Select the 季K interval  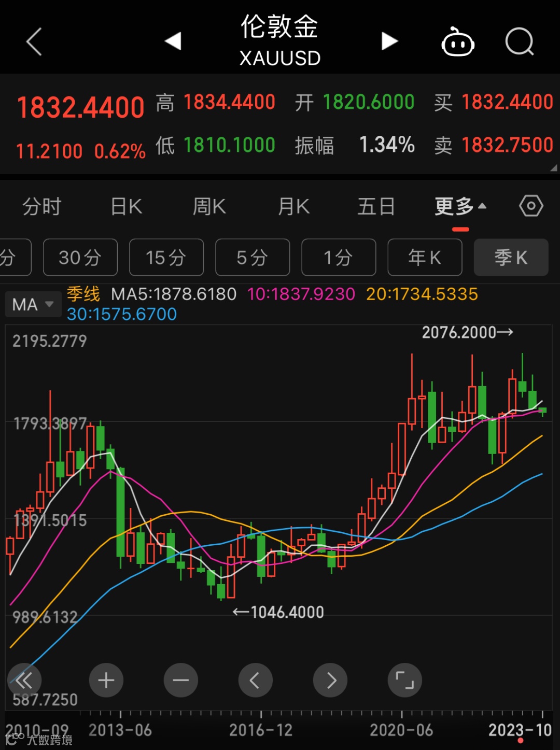[x=511, y=257]
